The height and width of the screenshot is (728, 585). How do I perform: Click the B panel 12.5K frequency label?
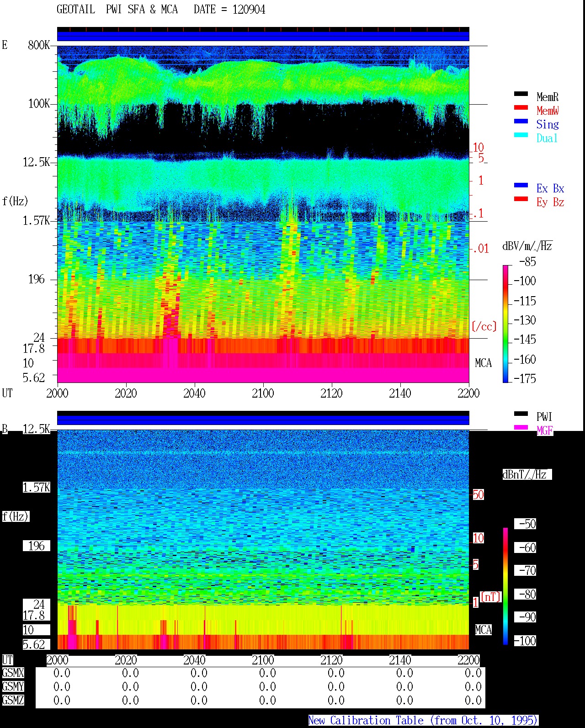[x=36, y=429]
